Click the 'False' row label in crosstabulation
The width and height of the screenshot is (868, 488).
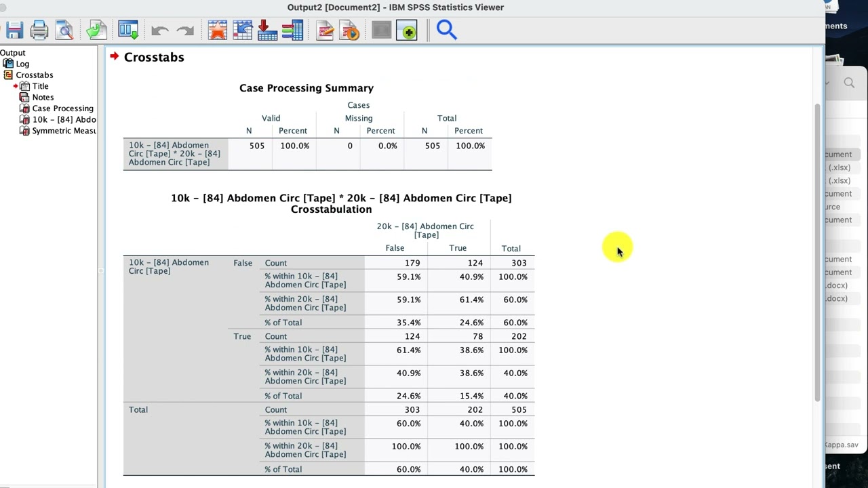(243, 263)
